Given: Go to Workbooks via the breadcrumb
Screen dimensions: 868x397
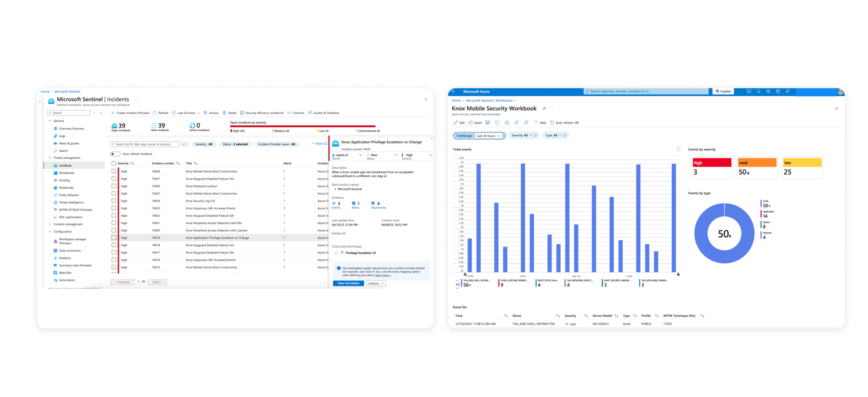Looking at the screenshot, I should click(x=504, y=100).
